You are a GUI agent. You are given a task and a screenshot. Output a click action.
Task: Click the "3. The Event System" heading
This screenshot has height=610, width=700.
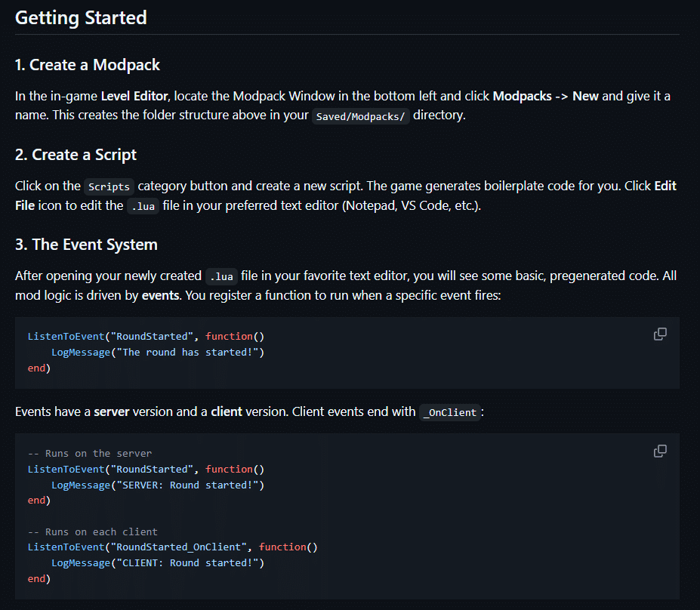click(86, 245)
